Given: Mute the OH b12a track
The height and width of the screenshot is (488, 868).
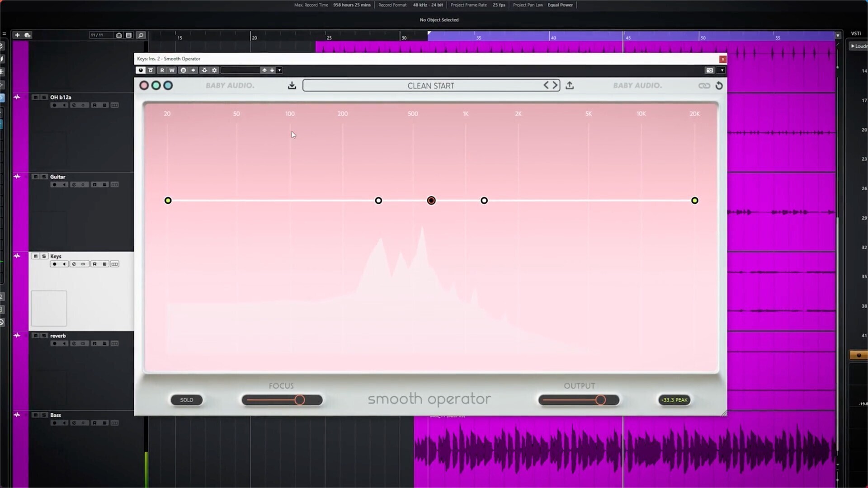Looking at the screenshot, I should click(x=35, y=97).
